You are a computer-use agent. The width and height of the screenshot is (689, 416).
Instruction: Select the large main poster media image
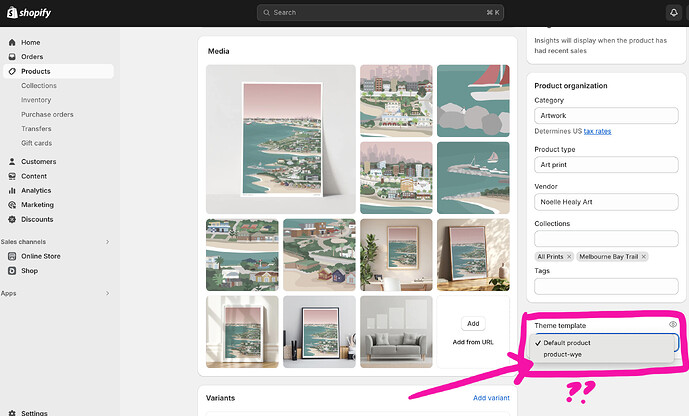pos(281,139)
